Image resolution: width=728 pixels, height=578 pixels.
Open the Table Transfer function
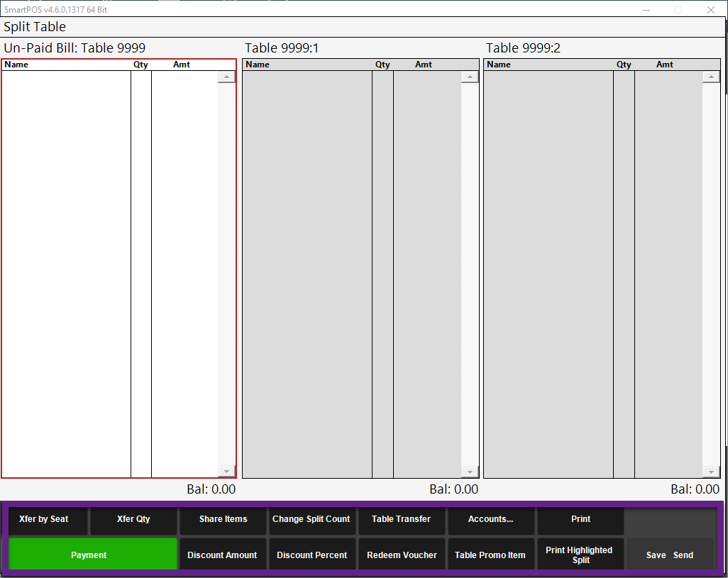pos(401,519)
